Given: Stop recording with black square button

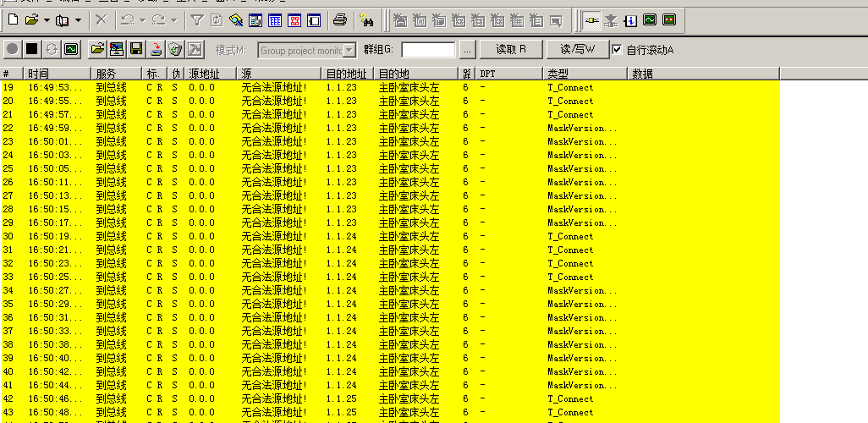Looking at the screenshot, I should tap(31, 50).
